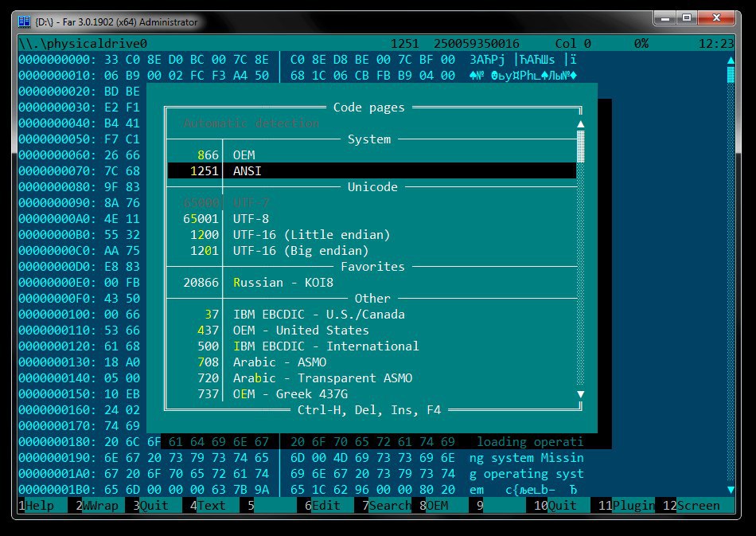Select the 1251 ANSI code page
Screen dimensions: 756x536
tap(372, 170)
